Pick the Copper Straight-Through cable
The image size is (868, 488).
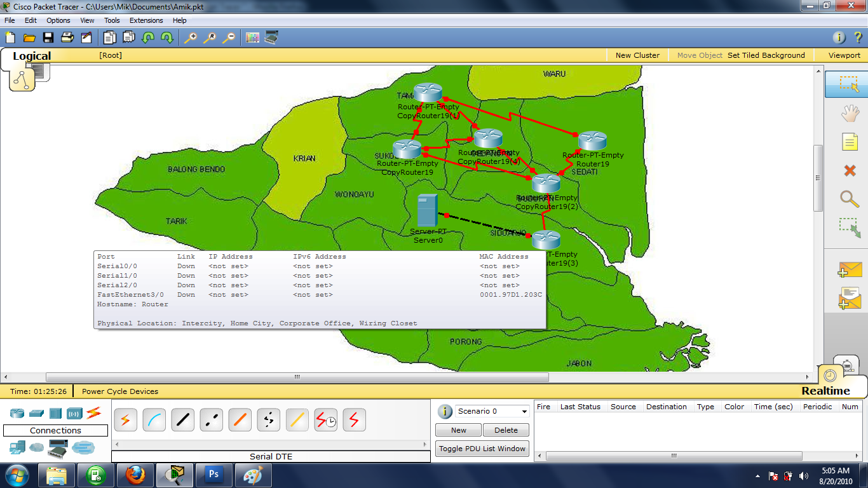[x=182, y=420]
